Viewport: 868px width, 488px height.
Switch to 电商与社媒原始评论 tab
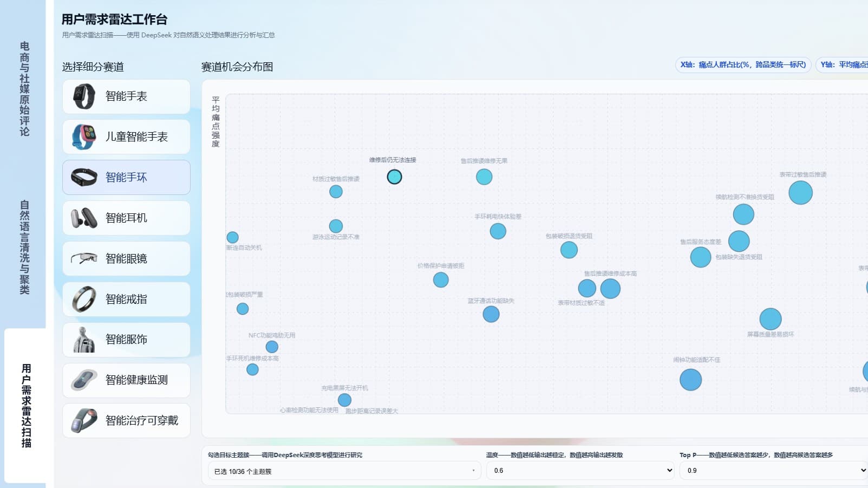[24, 89]
